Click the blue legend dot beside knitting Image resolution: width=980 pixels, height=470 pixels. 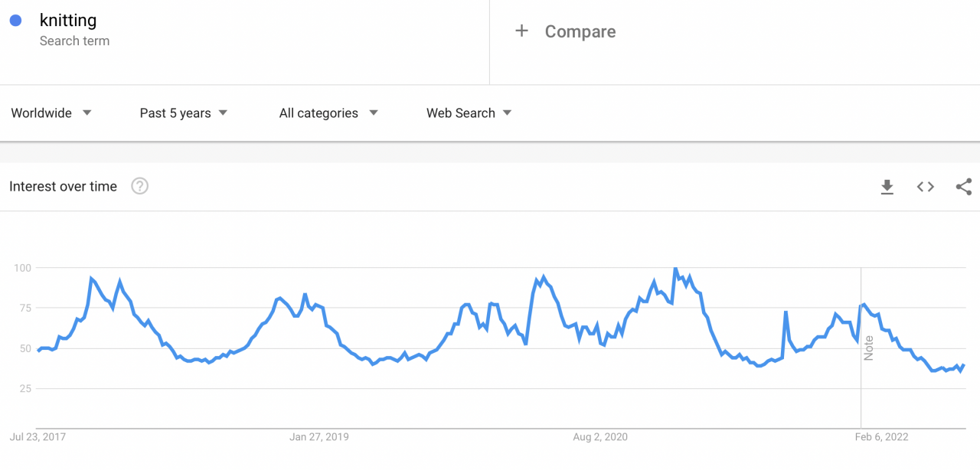[17, 20]
